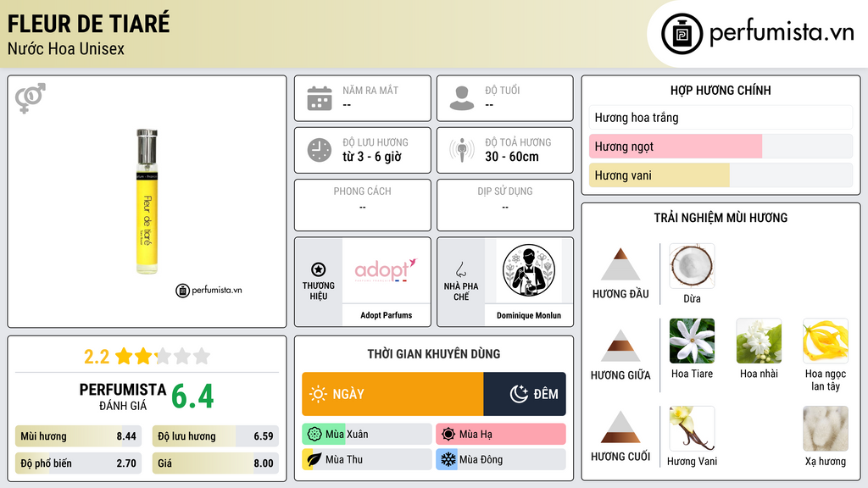
Task: Click the THỜI GIAN KHUYÊN DÙNG heading
Action: pyautogui.click(x=434, y=354)
